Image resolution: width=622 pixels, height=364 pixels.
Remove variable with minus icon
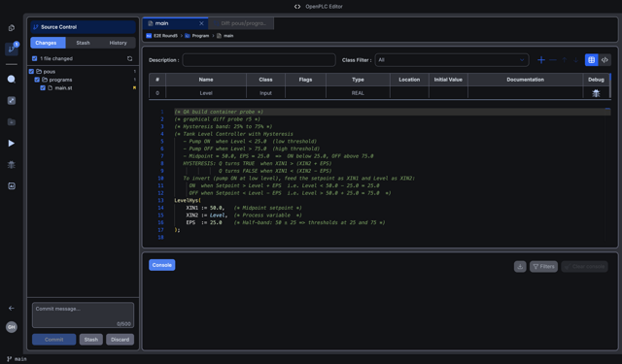pos(553,60)
